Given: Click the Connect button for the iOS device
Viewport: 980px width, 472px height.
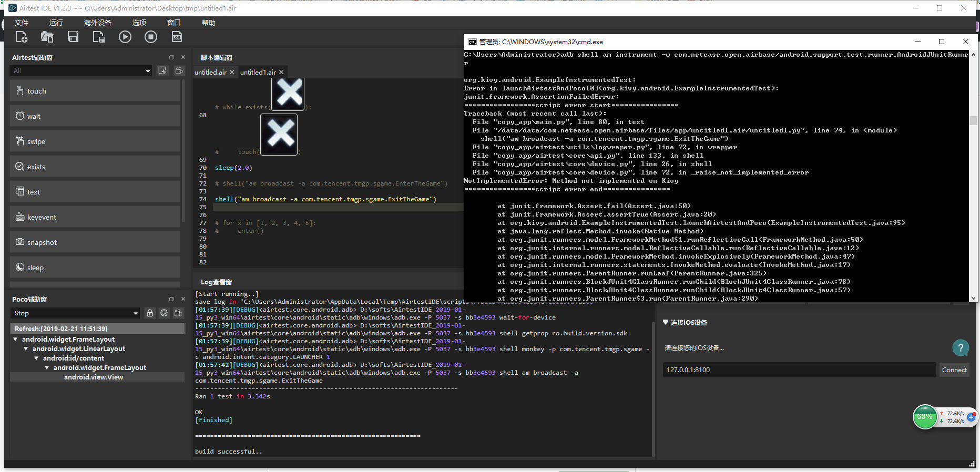Looking at the screenshot, I should tap(954, 370).
